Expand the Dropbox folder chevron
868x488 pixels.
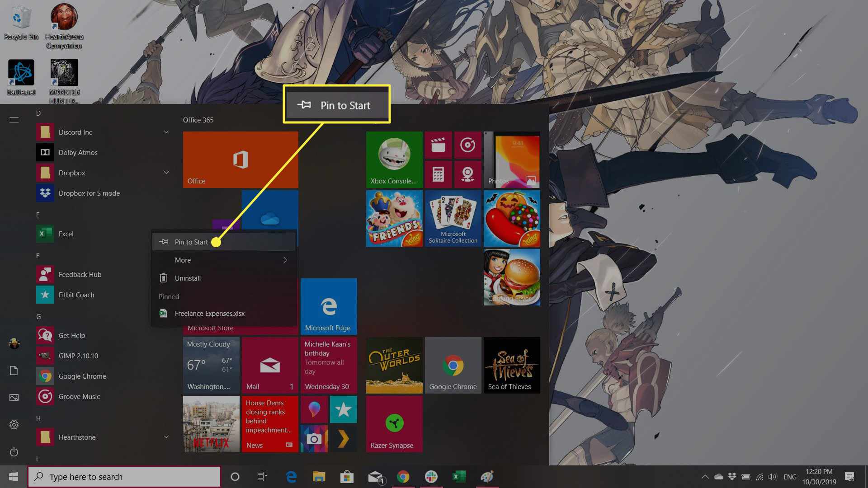pos(166,173)
